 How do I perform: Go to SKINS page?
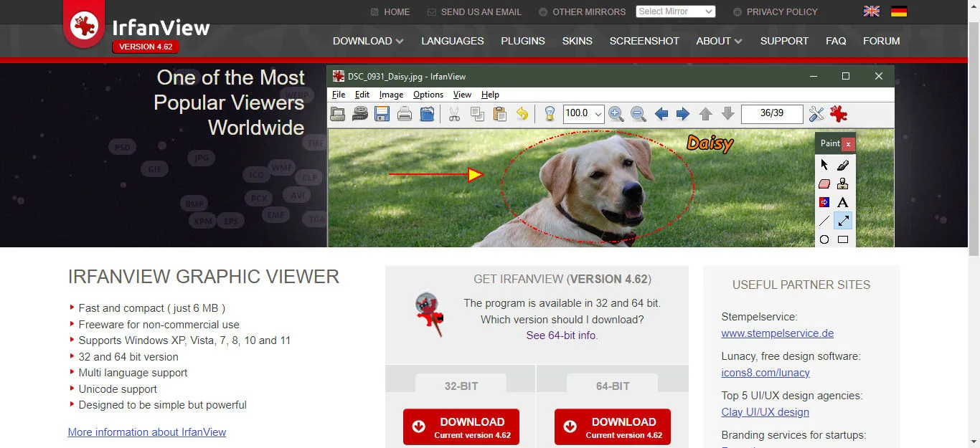578,41
